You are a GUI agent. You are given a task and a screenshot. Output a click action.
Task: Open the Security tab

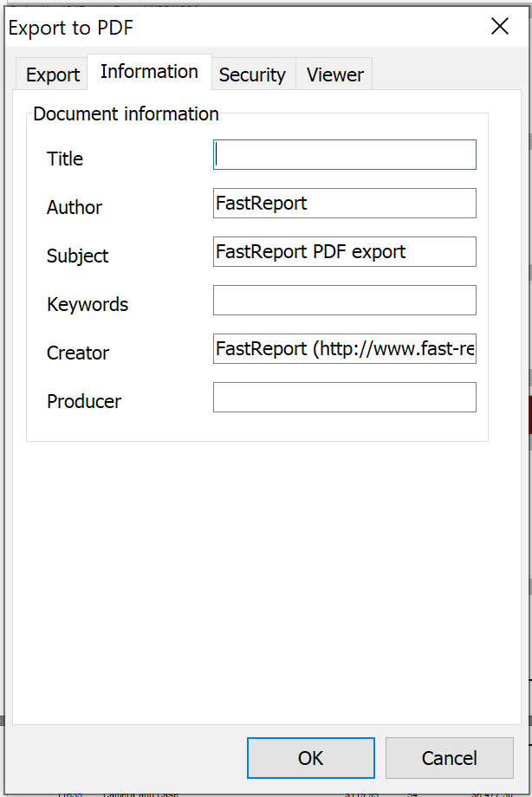(252, 75)
